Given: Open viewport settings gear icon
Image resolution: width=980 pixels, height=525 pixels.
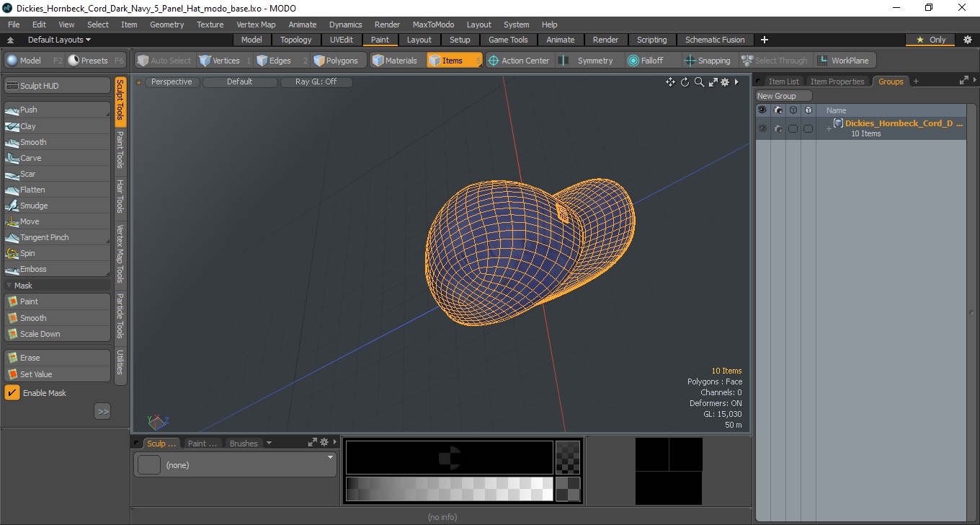Looking at the screenshot, I should (725, 82).
